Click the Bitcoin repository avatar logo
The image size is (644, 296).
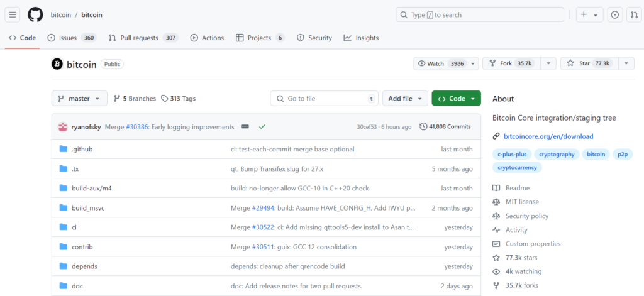(57, 64)
